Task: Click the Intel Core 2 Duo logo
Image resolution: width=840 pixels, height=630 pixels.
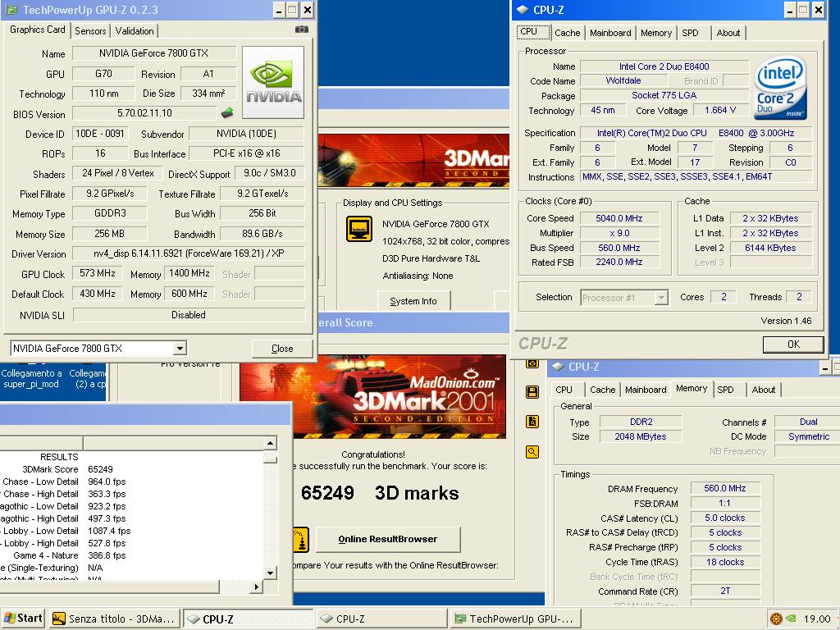Action: click(x=780, y=89)
